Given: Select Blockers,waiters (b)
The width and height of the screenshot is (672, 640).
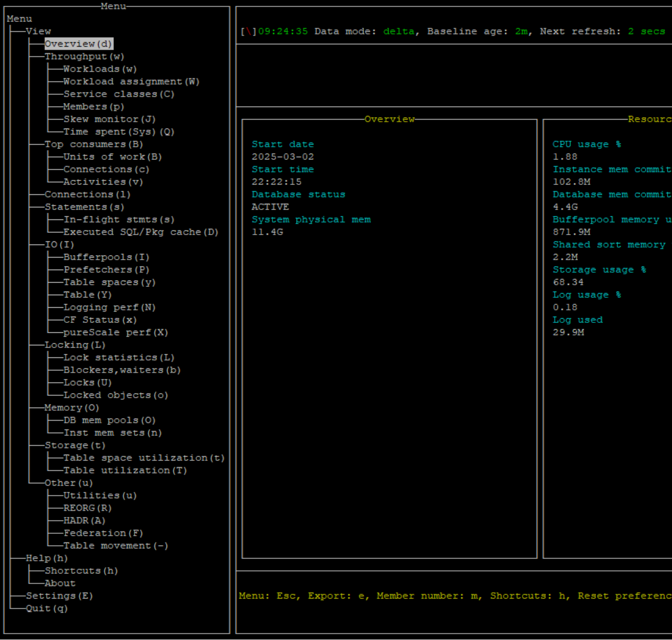Looking at the screenshot, I should point(122,370).
